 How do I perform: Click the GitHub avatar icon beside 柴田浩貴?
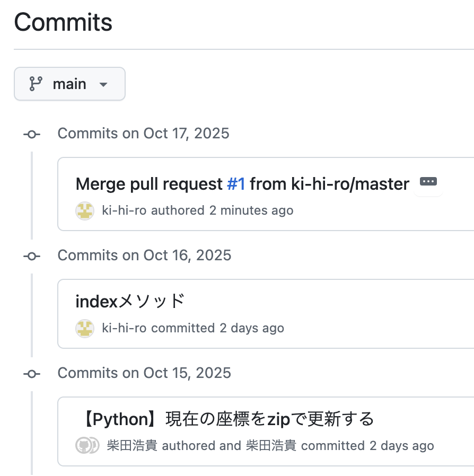pyautogui.click(x=85, y=446)
